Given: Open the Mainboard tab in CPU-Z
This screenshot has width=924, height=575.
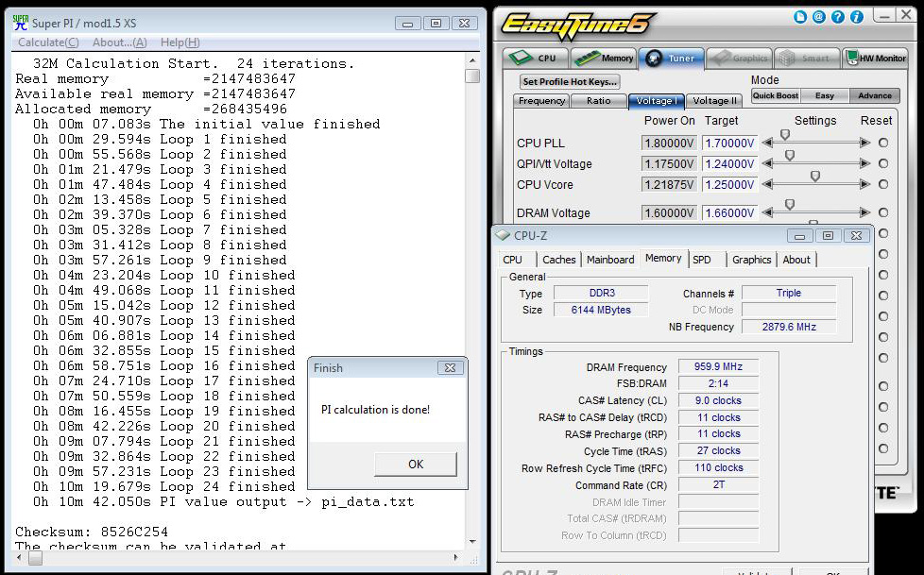Looking at the screenshot, I should 610,260.
